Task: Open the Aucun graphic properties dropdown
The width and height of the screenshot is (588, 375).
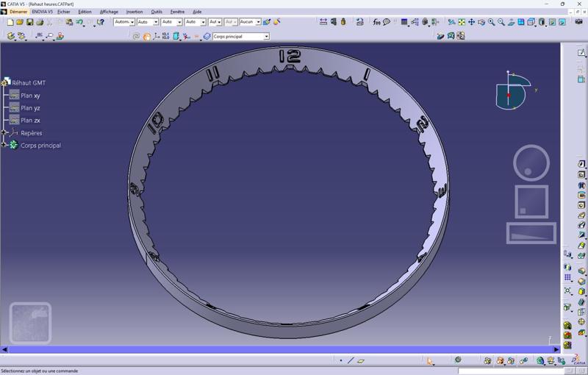Action: (x=257, y=23)
